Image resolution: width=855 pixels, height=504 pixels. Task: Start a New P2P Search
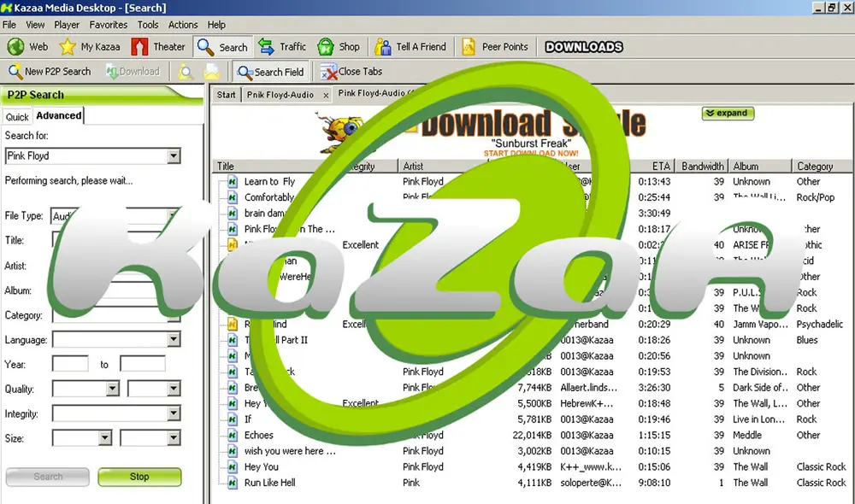tap(50, 71)
